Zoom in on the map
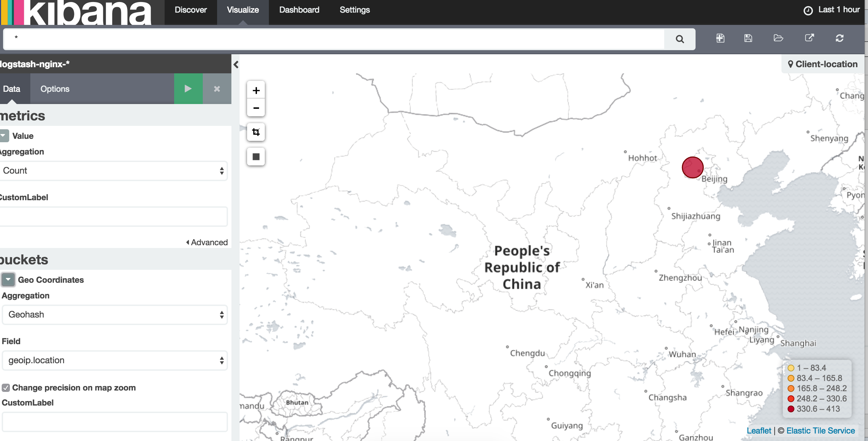This screenshot has height=441, width=868. click(256, 90)
